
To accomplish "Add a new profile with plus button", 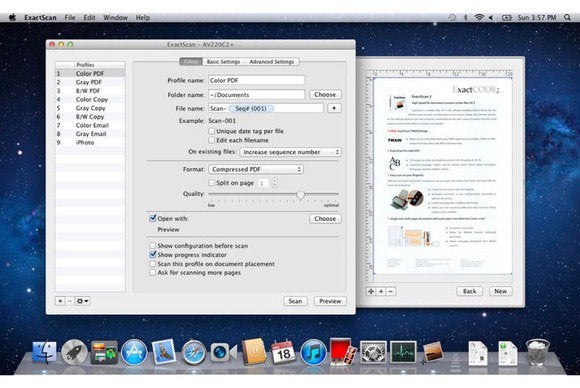I will (x=60, y=301).
